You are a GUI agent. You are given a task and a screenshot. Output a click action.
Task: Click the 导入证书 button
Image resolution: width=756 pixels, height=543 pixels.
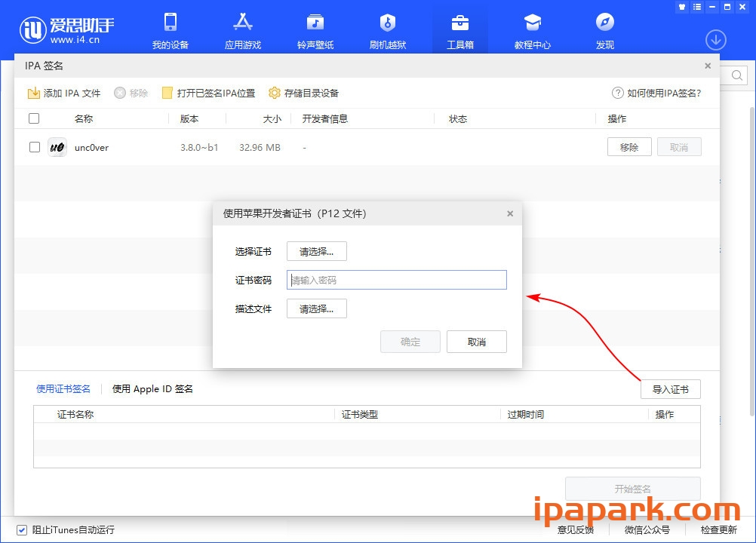[x=670, y=389]
